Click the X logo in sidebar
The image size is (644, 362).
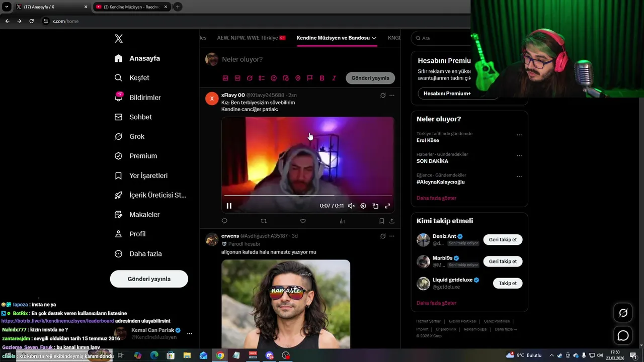point(118,39)
